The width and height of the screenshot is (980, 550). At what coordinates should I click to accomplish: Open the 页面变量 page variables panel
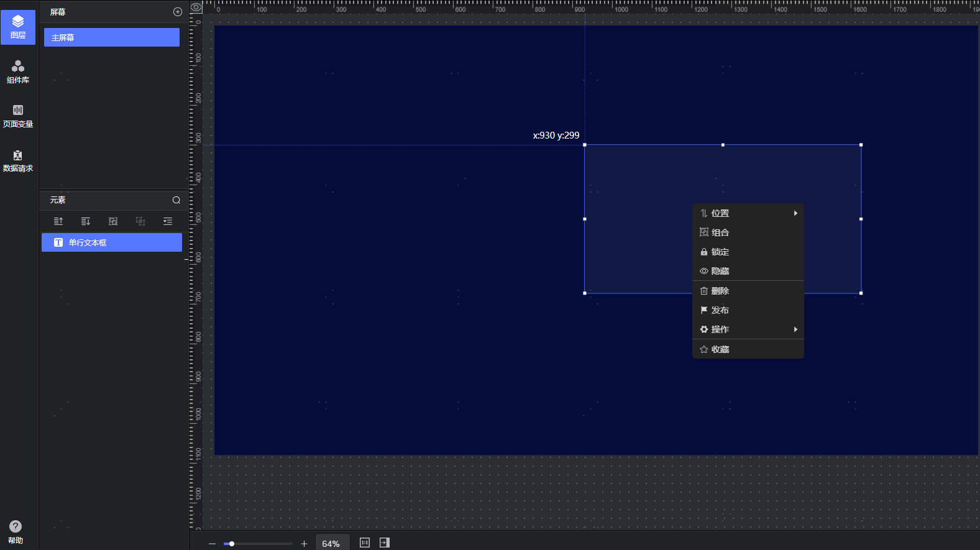pos(18,116)
